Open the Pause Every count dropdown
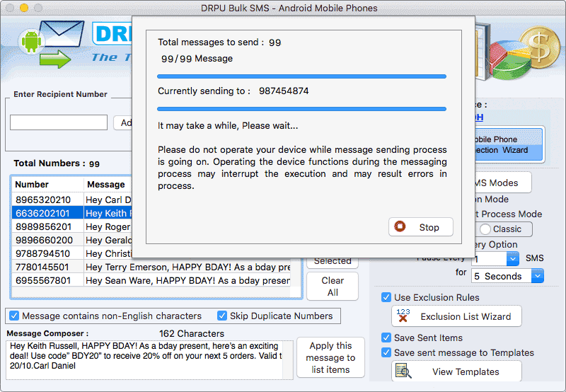The image size is (566, 392). pyautogui.click(x=512, y=259)
